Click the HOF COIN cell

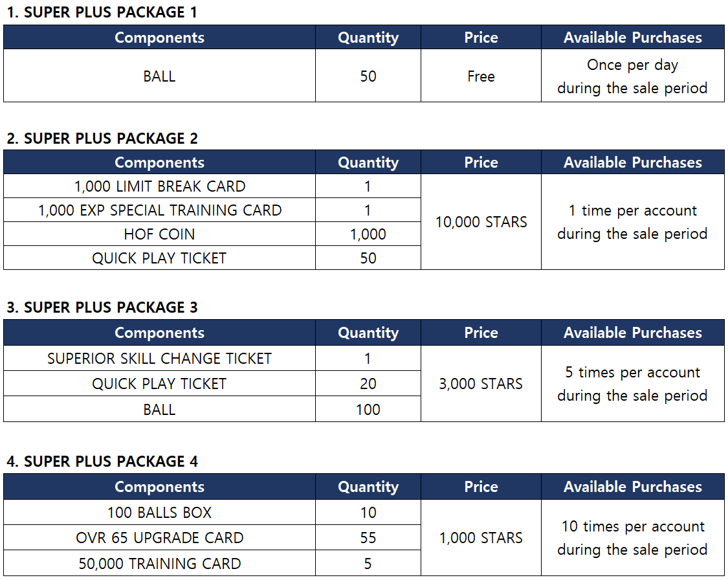point(159,234)
